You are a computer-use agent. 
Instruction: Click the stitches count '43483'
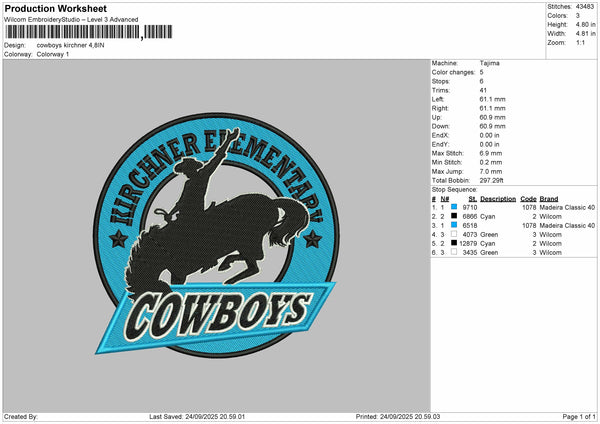585,7
